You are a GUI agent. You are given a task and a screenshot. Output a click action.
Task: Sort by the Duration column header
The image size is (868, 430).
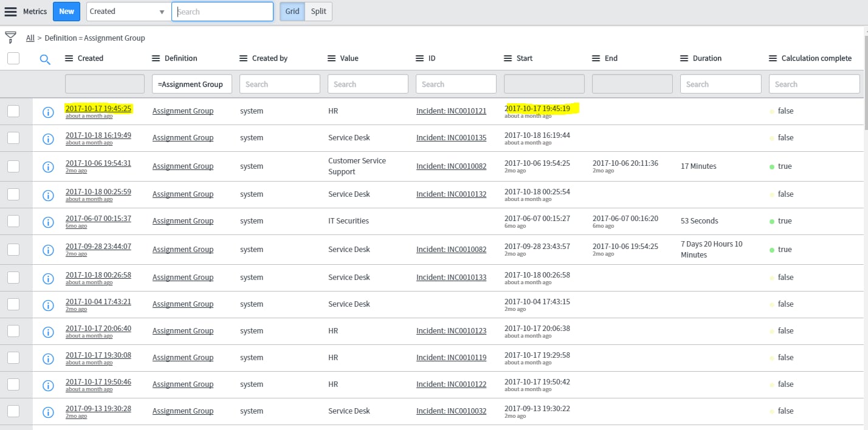707,58
